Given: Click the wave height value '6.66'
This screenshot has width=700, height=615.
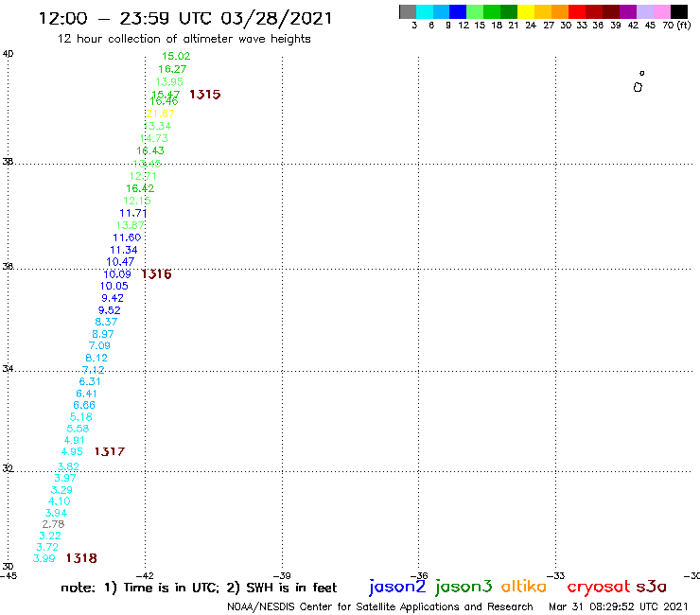Looking at the screenshot, I should pyautogui.click(x=84, y=406).
